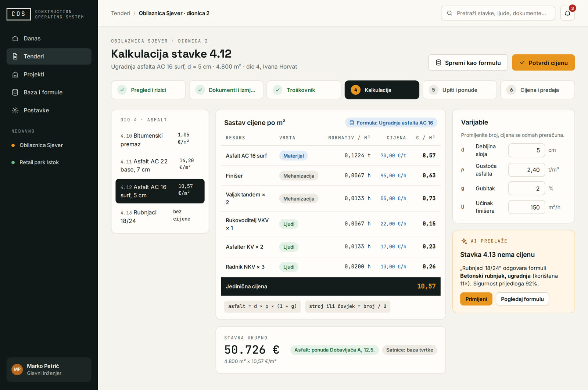Click Potvrdi cijenu button
Image resolution: width=588 pixels, height=390 pixels.
(x=543, y=63)
